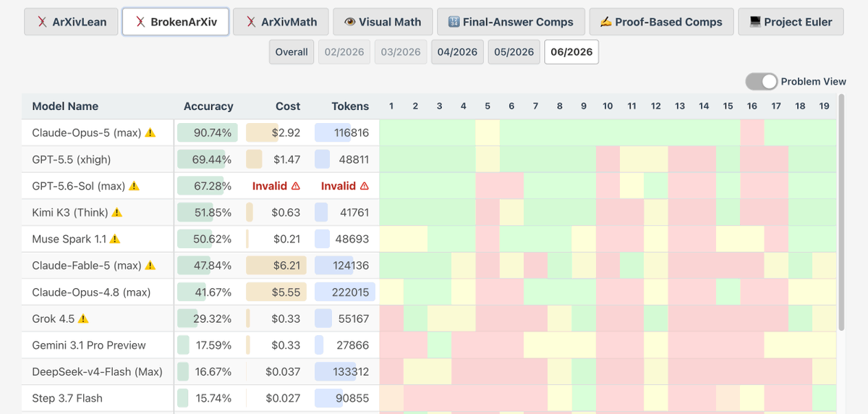Select the Step 3.7 Flash row name
The width and height of the screenshot is (868, 414).
pos(67,398)
